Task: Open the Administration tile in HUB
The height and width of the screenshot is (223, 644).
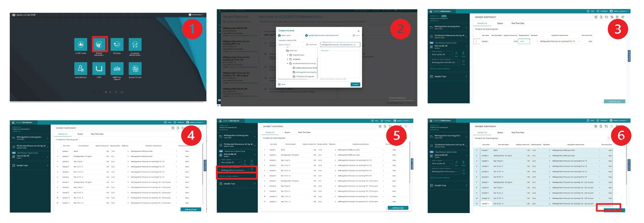Action: tap(80, 69)
